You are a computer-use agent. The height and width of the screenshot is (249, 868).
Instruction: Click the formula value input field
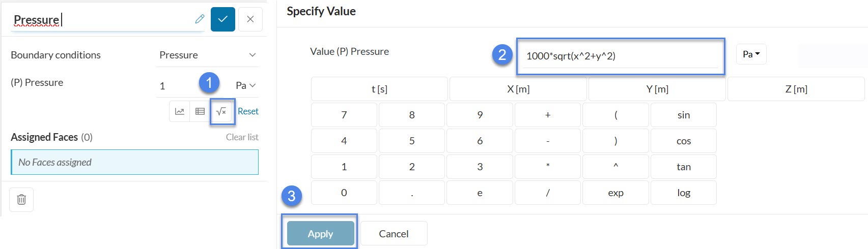point(619,56)
